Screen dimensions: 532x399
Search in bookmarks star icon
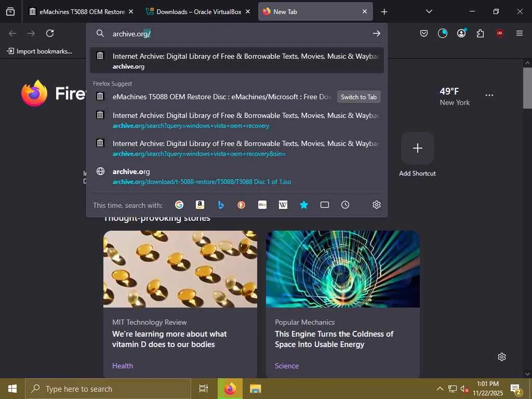304,205
